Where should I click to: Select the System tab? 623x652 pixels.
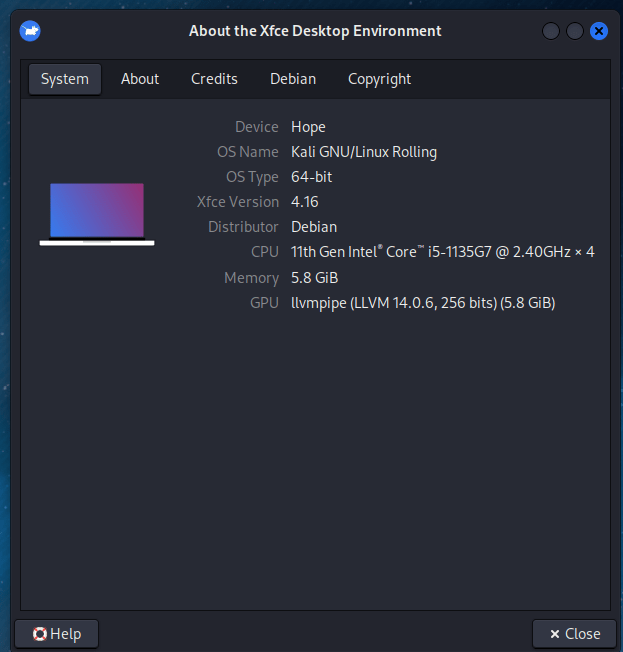coord(65,79)
